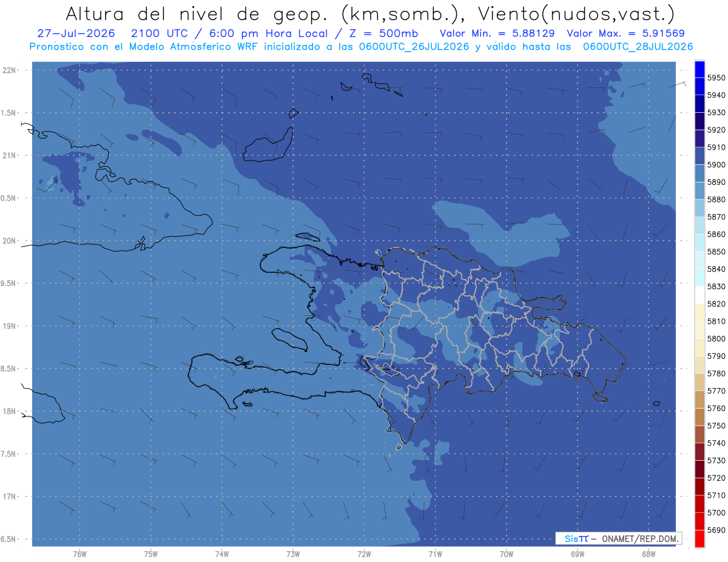Click the colorbar label '5710'
728x562 pixels.
[x=716, y=495]
